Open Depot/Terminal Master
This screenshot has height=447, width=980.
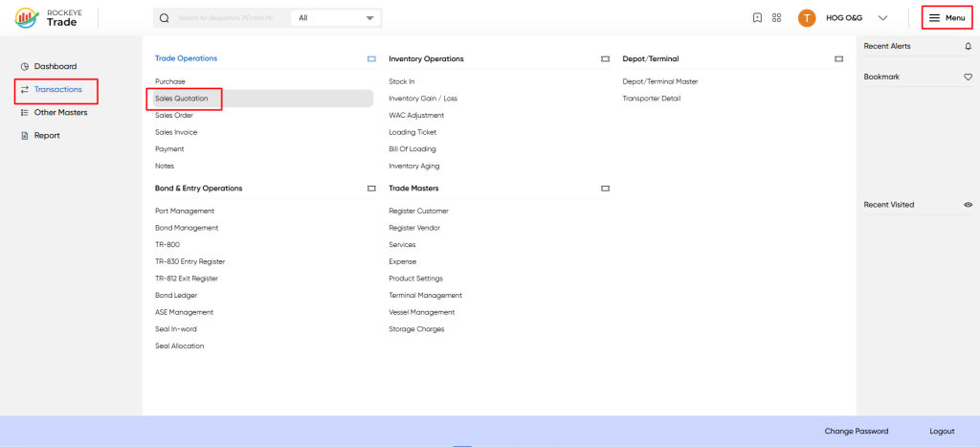[x=660, y=82]
